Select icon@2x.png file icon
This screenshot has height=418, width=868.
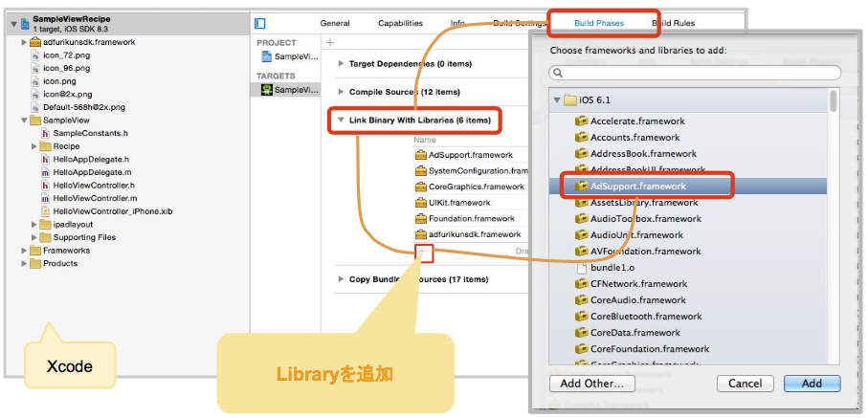[35, 94]
